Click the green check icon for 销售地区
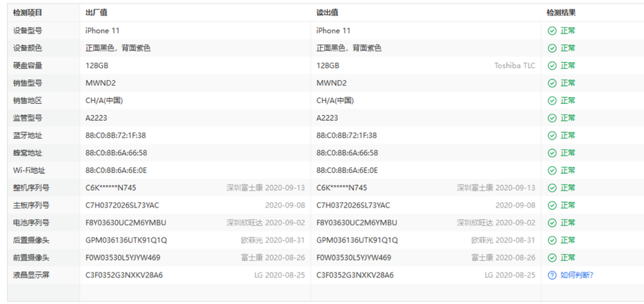Viewport: 644px width, 304px height. tap(552, 101)
